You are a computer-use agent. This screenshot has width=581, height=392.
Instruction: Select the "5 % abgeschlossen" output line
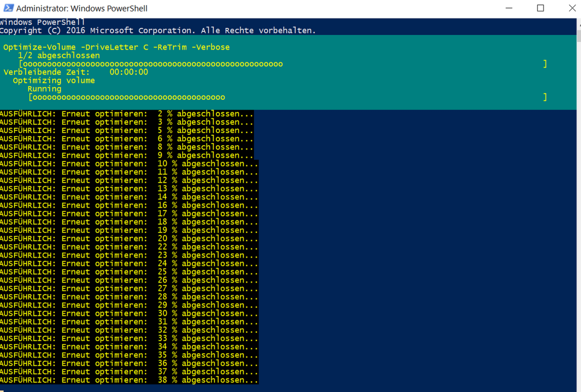[x=127, y=131]
